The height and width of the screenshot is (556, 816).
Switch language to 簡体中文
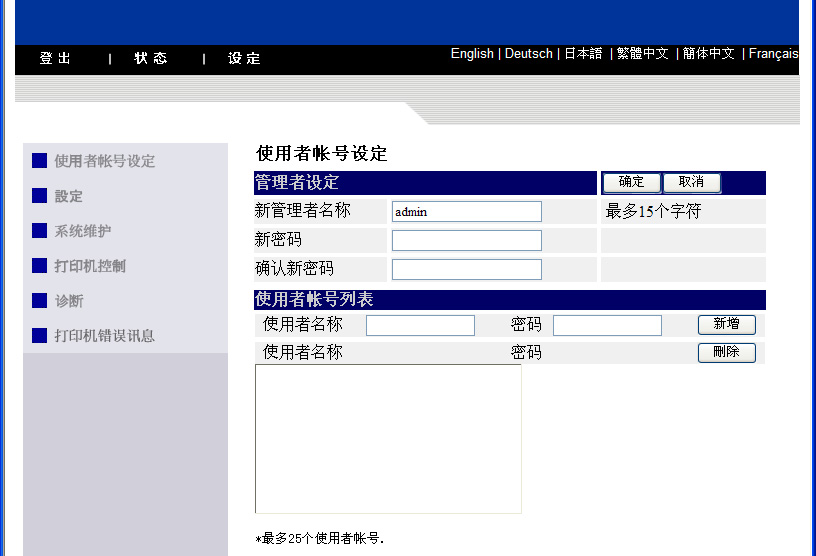[709, 54]
